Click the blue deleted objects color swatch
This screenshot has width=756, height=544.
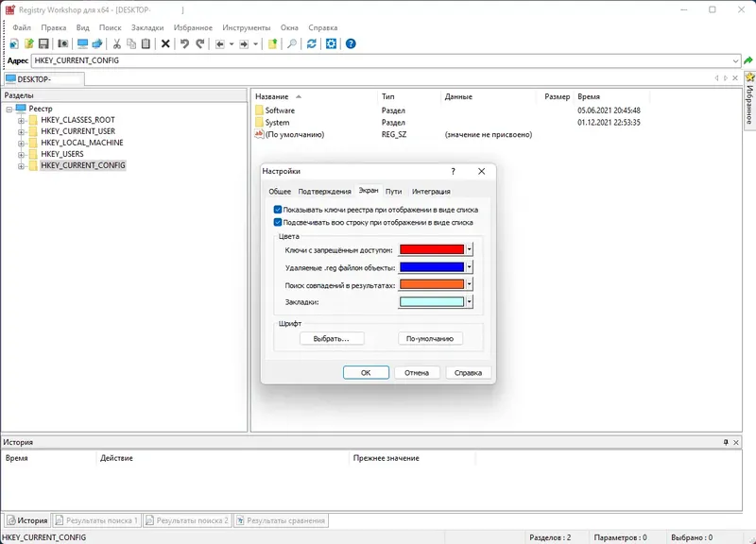coord(432,267)
